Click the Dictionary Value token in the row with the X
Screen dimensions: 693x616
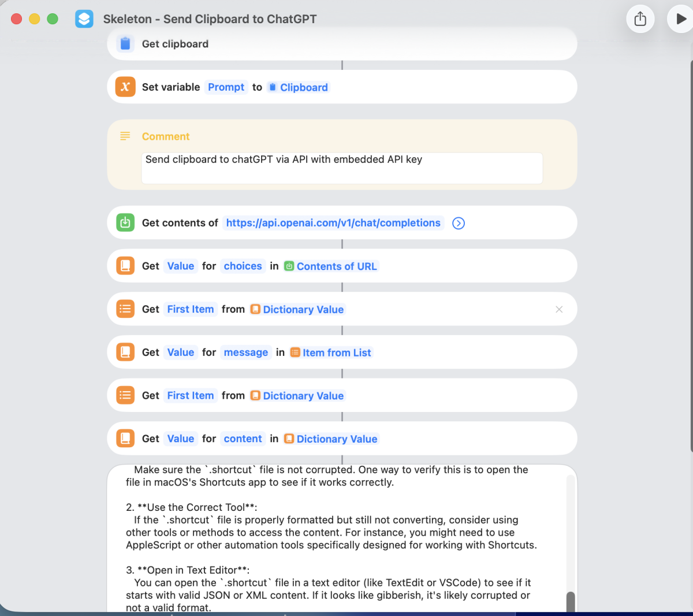297,309
